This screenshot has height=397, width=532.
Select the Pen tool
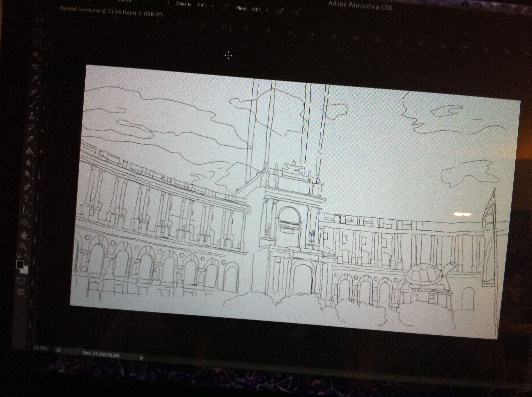[x=27, y=187]
